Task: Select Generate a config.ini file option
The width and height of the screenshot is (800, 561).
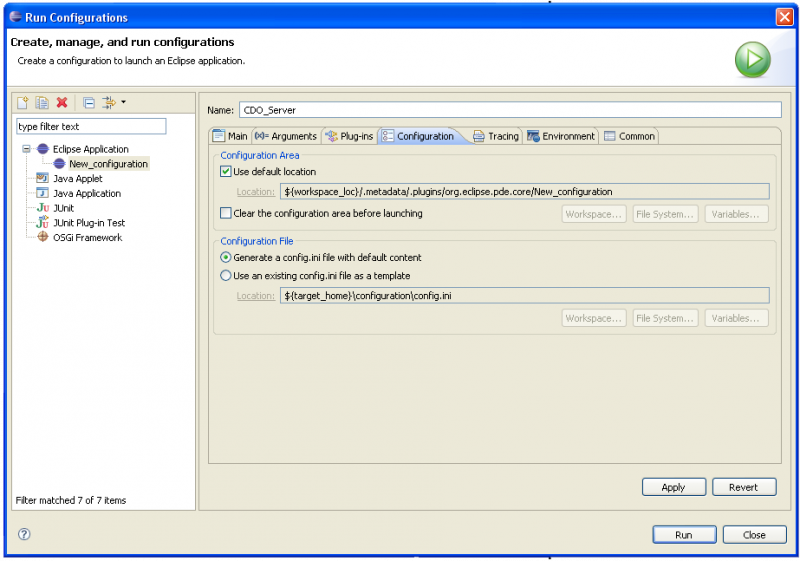Action: [x=226, y=258]
